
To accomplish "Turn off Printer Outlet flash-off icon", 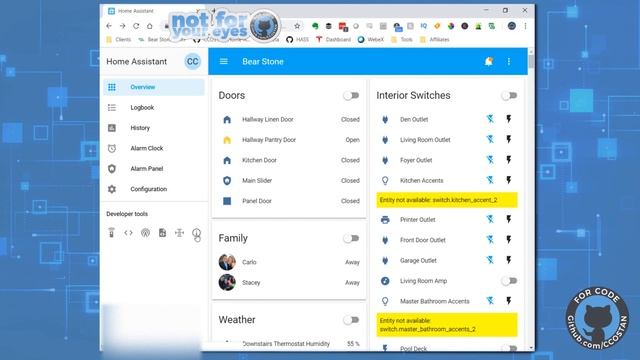I will click(x=490, y=219).
